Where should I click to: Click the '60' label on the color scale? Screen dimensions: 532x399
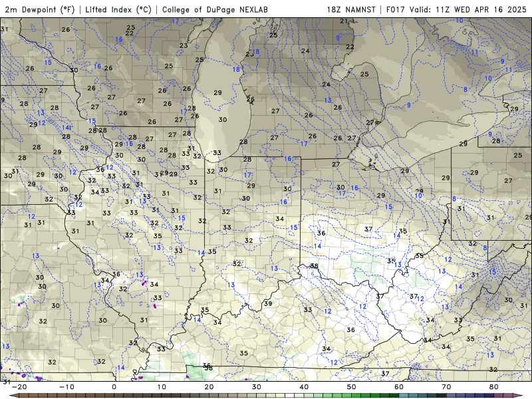click(399, 387)
